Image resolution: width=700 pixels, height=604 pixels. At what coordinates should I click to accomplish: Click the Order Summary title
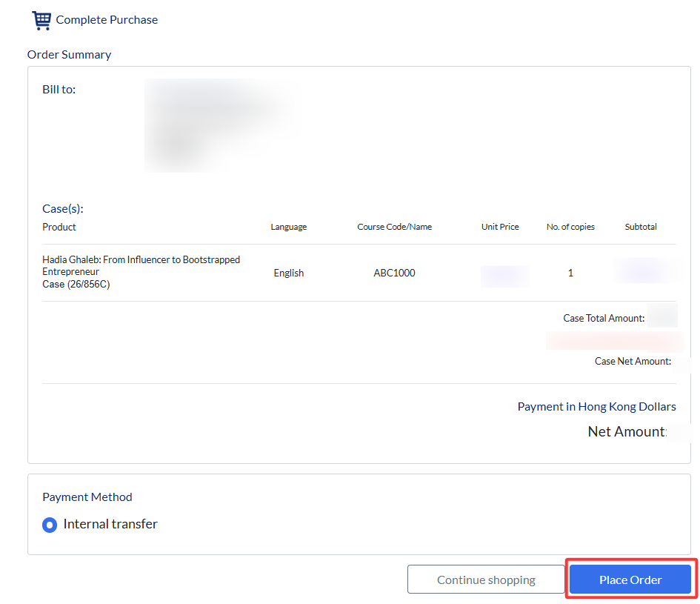pyautogui.click(x=69, y=55)
